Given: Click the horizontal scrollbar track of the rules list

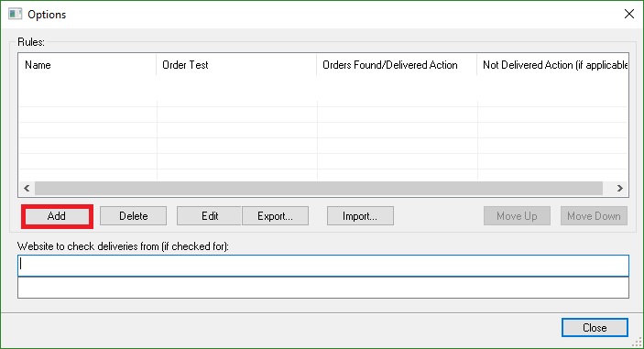Looking at the screenshot, I should click(319, 188).
